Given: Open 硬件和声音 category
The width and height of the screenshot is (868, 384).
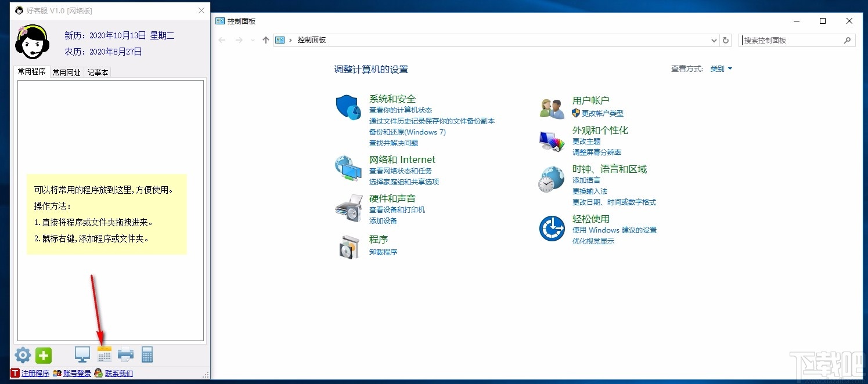Looking at the screenshot, I should click(x=392, y=198).
